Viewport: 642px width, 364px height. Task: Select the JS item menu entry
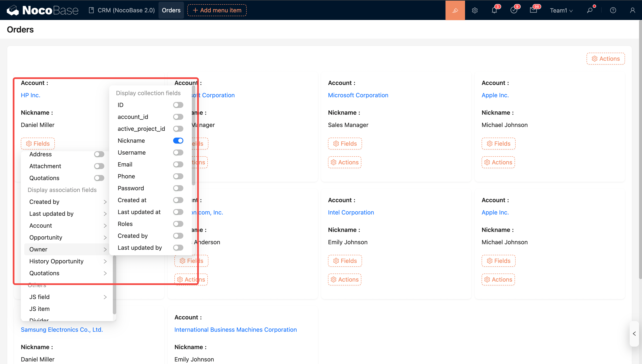pos(40,309)
